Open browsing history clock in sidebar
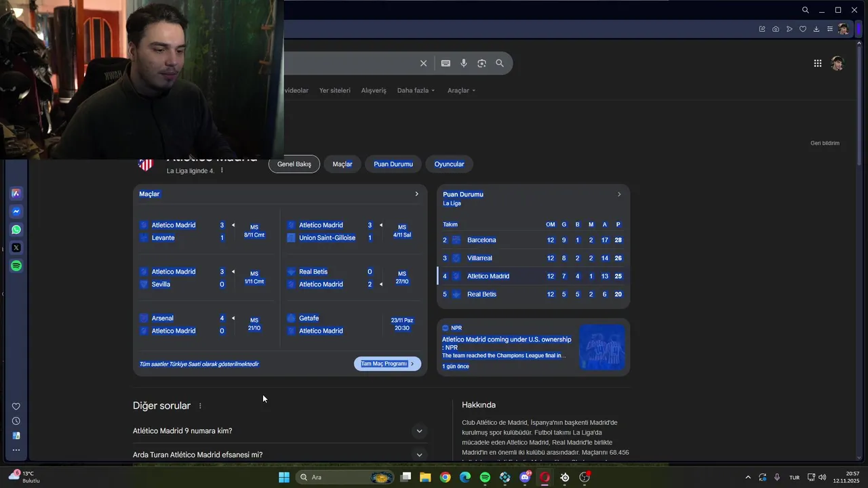The image size is (868, 488). coord(16,421)
